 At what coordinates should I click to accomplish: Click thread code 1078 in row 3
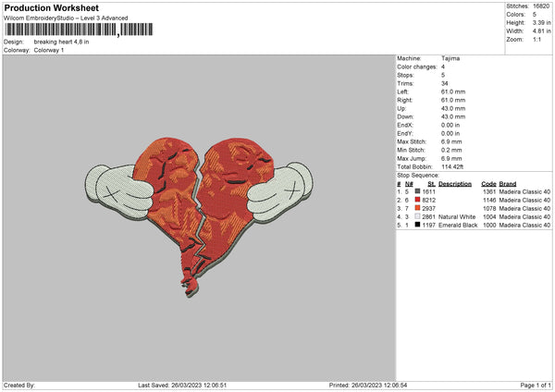489,208
